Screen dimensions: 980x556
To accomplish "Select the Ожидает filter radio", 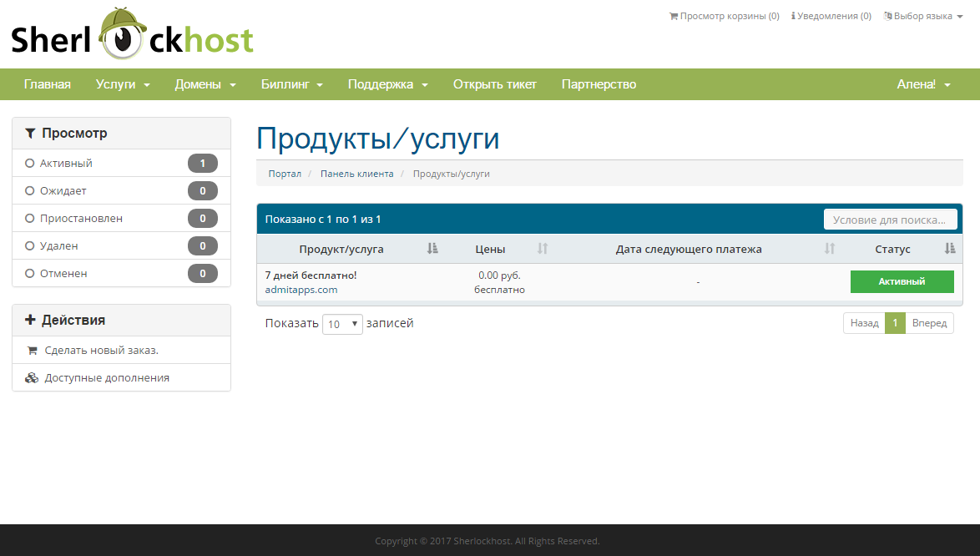I will coord(30,191).
